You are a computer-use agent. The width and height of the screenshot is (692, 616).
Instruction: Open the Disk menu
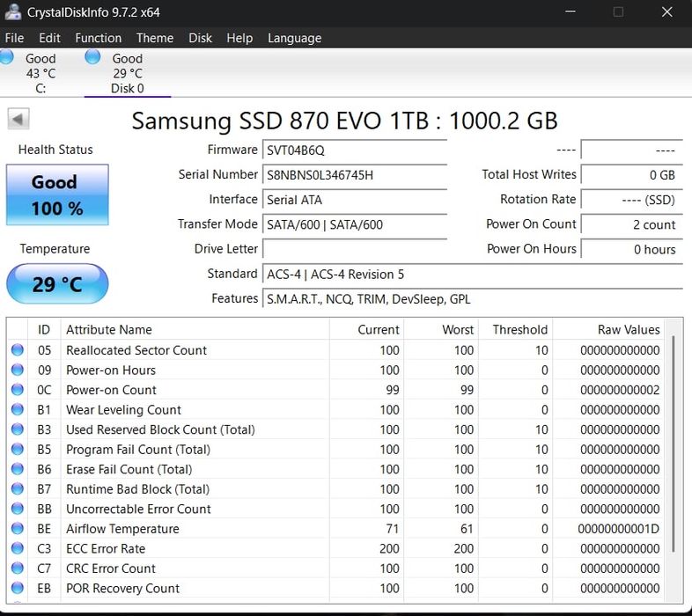[x=200, y=38]
